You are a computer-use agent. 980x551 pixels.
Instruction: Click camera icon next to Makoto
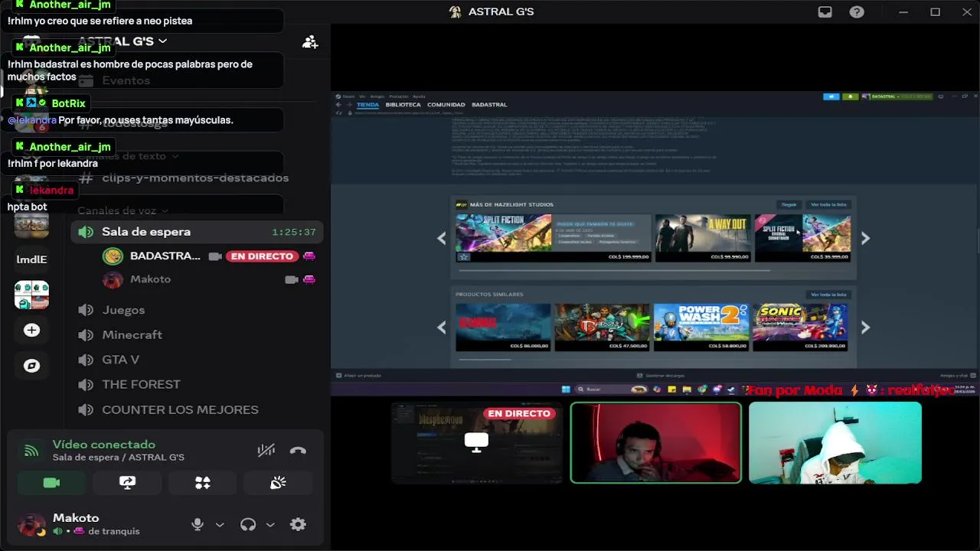[291, 279]
